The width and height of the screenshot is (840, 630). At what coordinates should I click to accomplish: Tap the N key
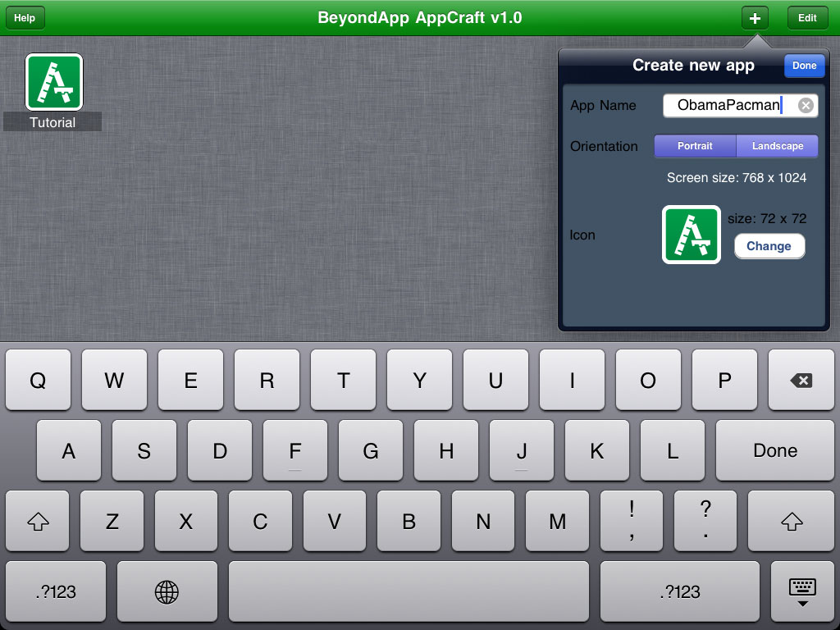click(x=483, y=521)
